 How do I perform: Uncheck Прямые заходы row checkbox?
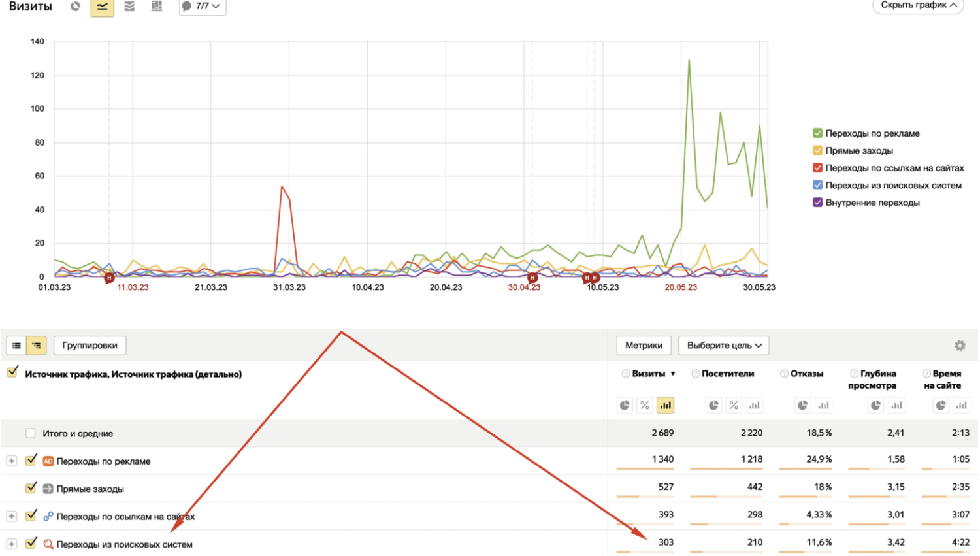click(31, 488)
